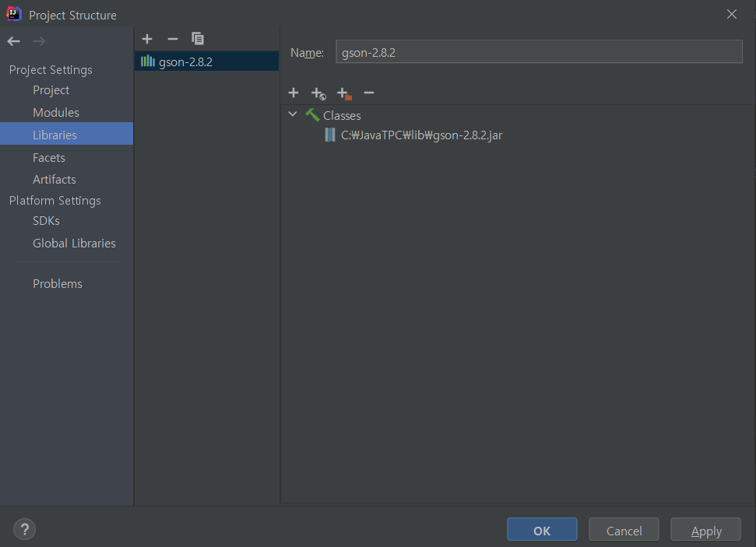
Task: Click the Cancel button
Action: click(x=624, y=530)
